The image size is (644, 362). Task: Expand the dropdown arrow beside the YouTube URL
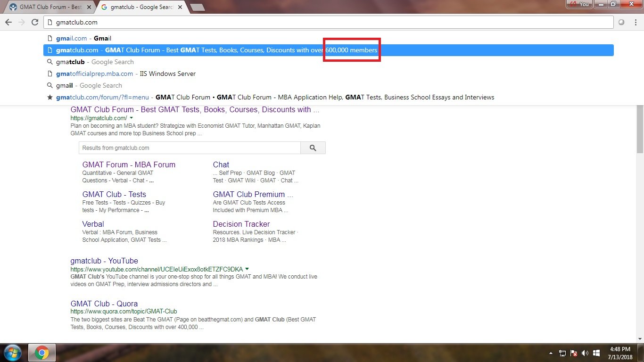pos(247,269)
